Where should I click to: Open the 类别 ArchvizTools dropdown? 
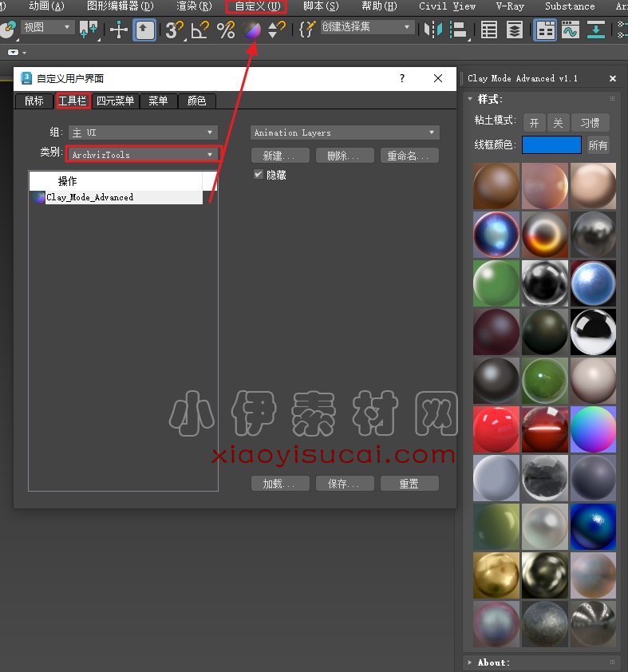click(142, 154)
